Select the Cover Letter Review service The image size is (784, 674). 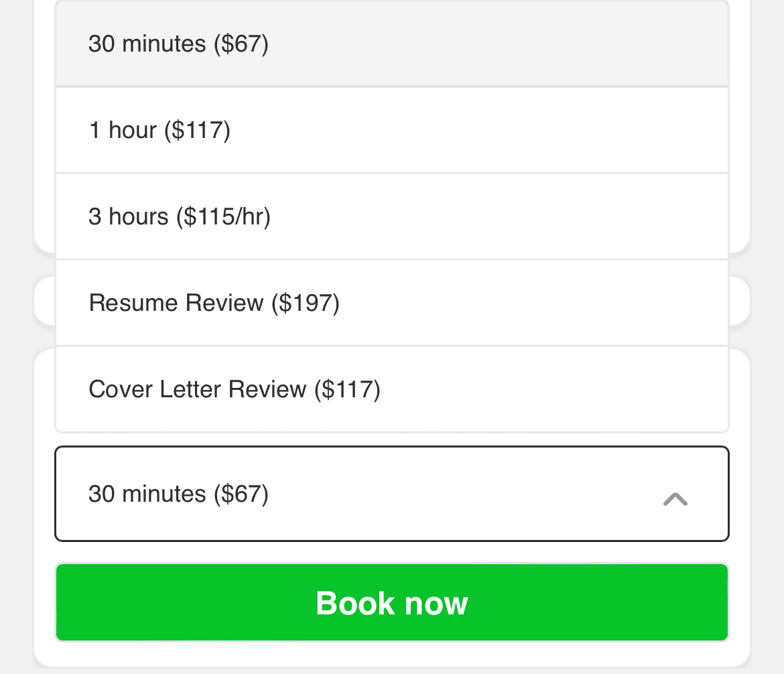(391, 389)
